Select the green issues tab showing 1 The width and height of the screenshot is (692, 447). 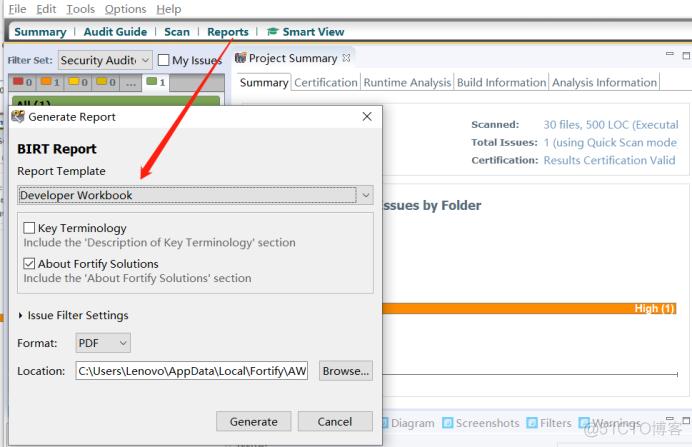click(x=156, y=82)
